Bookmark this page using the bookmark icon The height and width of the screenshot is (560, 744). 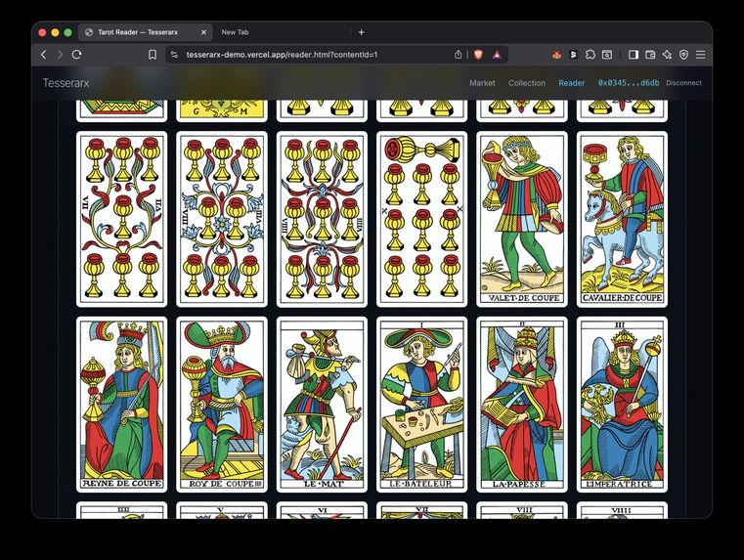(x=153, y=55)
